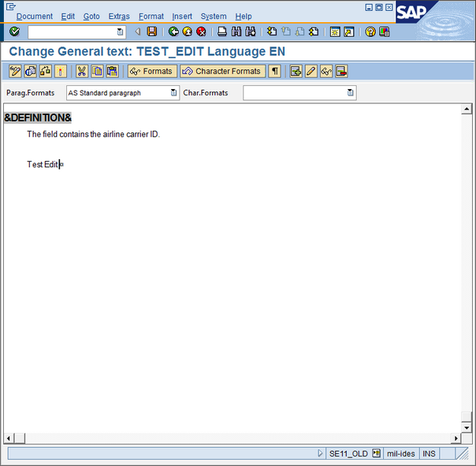Screen dimensions: 476x466
Task: Click the Insert command icon with green plus
Action: [296, 72]
